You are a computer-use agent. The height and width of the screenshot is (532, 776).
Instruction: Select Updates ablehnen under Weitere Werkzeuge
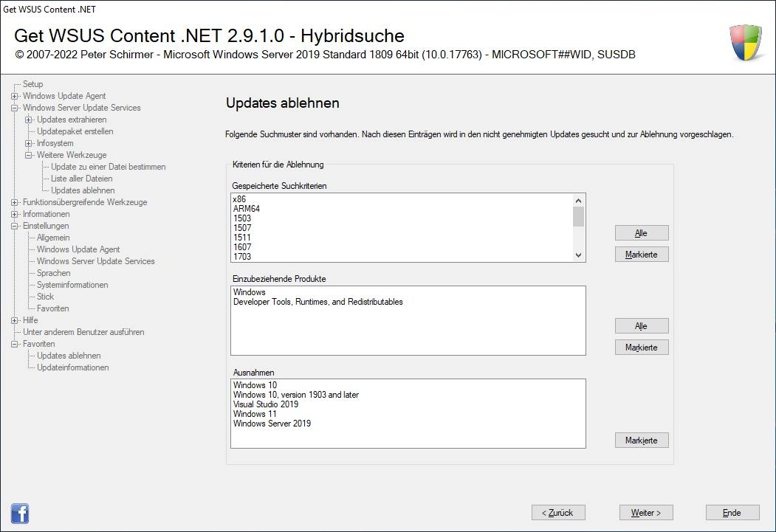pyautogui.click(x=83, y=190)
